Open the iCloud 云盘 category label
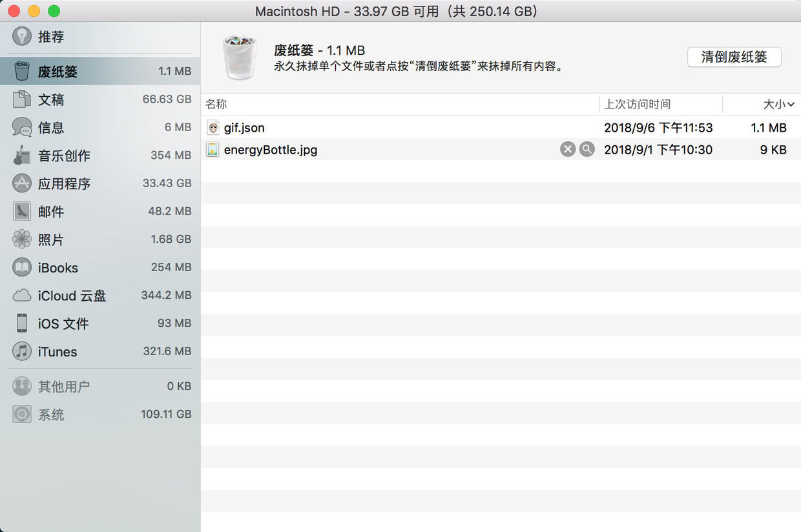 tap(72, 296)
